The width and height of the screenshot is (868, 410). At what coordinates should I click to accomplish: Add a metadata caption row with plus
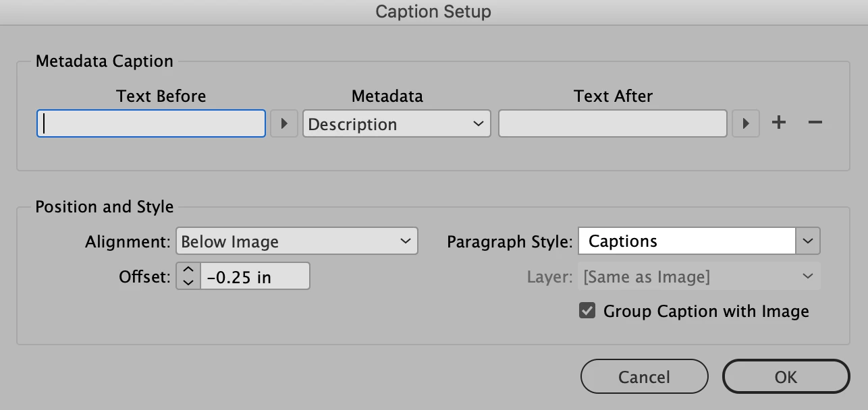[779, 123]
